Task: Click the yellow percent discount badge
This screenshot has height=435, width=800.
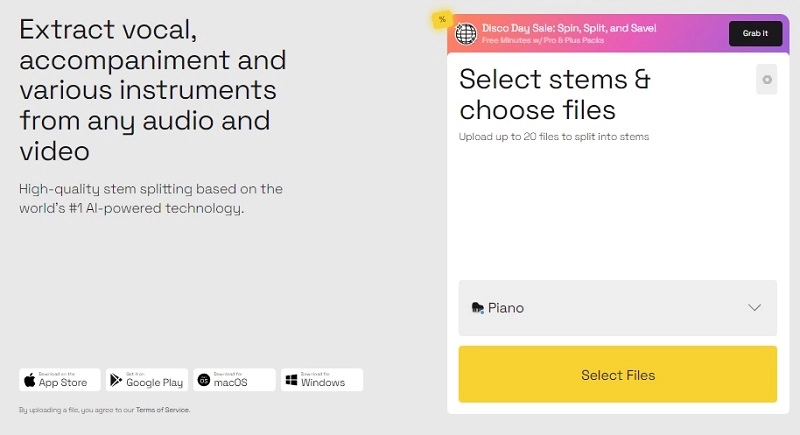Action: pyautogui.click(x=442, y=20)
